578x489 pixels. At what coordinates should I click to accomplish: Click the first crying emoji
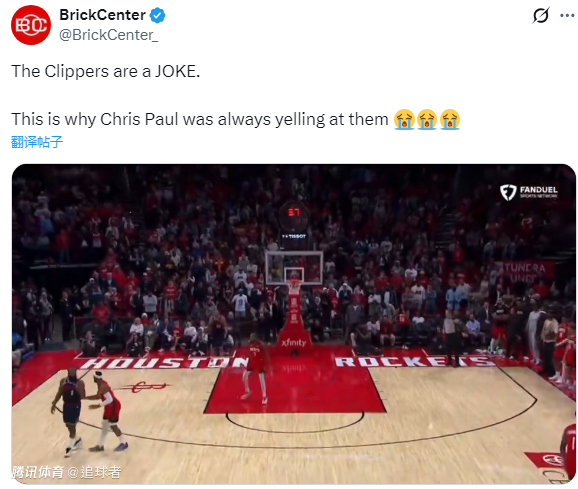click(x=404, y=119)
